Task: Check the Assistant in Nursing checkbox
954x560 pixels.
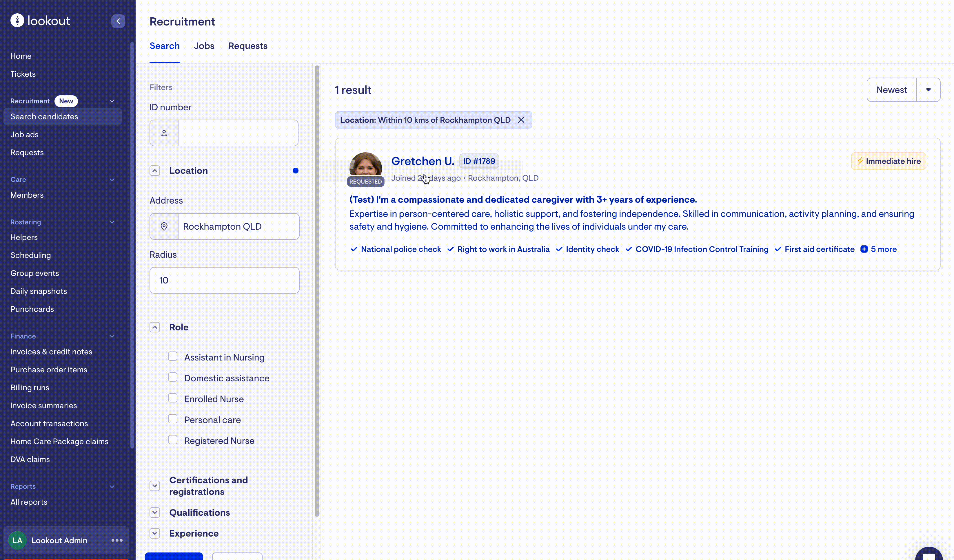Action: click(173, 356)
